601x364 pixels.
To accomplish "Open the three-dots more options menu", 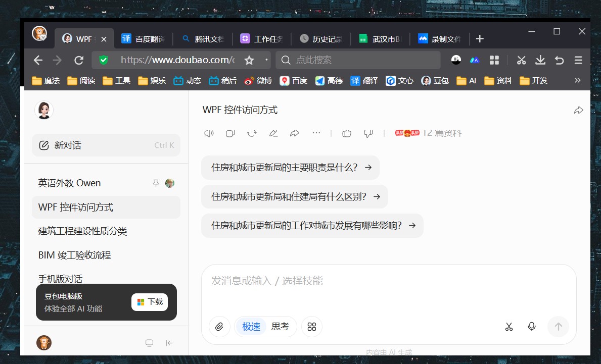I will (x=316, y=133).
